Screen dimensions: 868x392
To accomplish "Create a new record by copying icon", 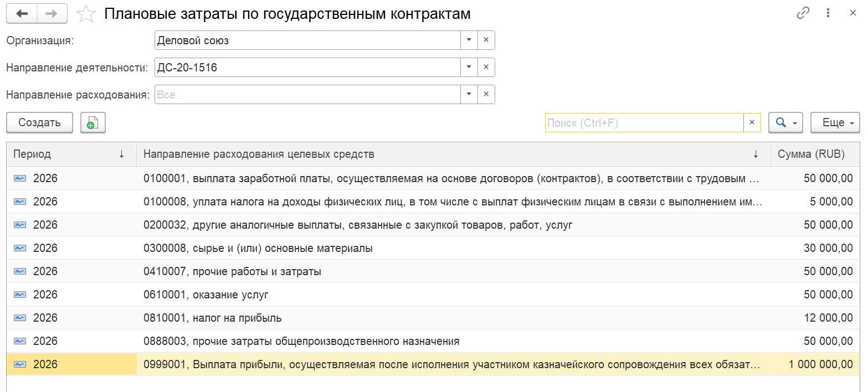I will click(93, 123).
